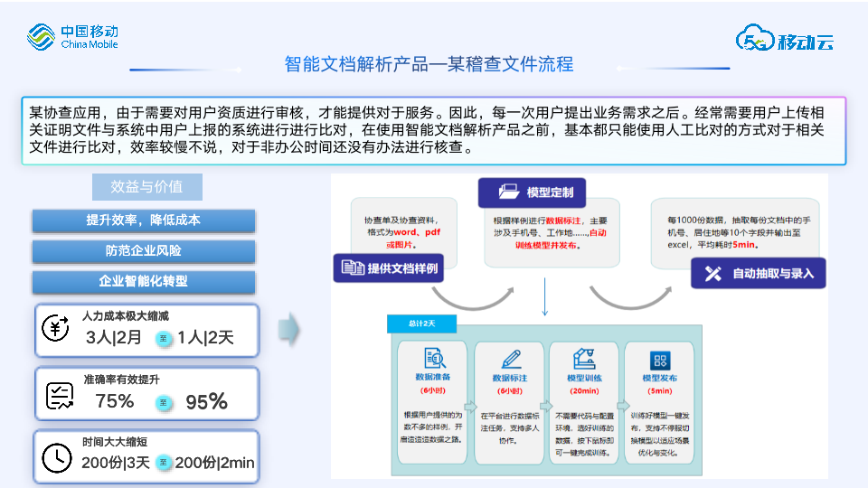Click the 模型定制 label button
The width and height of the screenshot is (868, 488).
point(532,192)
